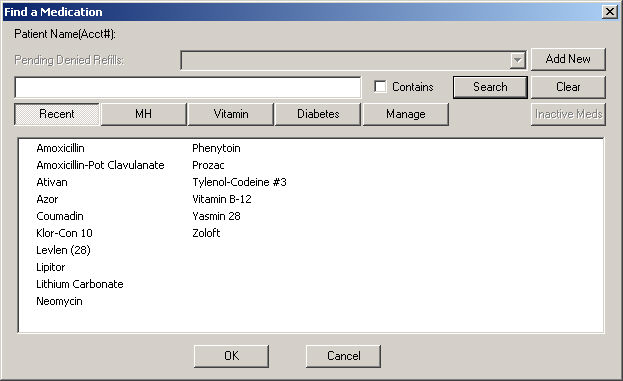
Task: Click the Inactive Meds button
Action: (568, 114)
